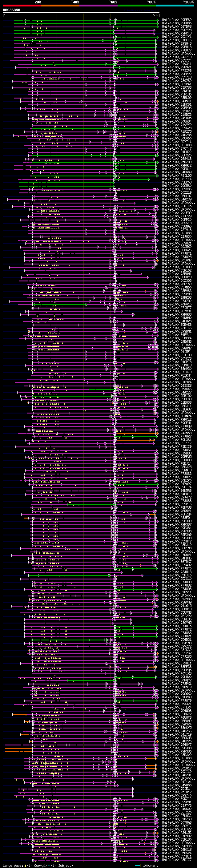
Task: Open UniRef100_A3P1H6 hit
Action: 177,94
